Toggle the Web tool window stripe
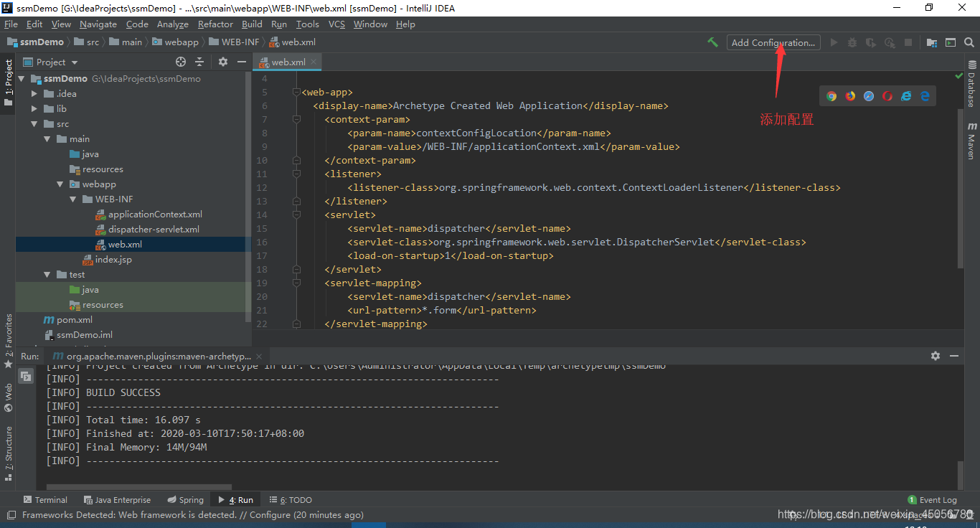 (x=8, y=397)
